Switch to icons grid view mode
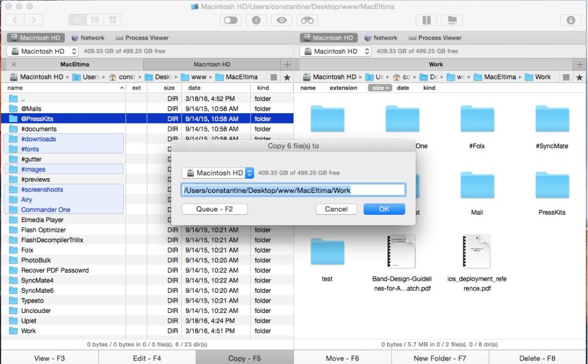The height and width of the screenshot is (364, 588). click(113, 20)
